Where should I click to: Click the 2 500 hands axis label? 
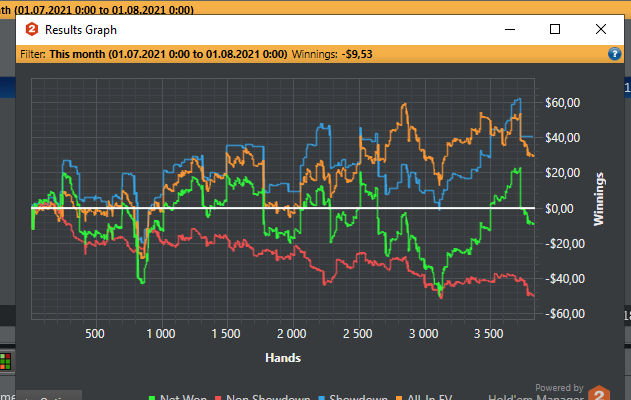click(x=357, y=334)
